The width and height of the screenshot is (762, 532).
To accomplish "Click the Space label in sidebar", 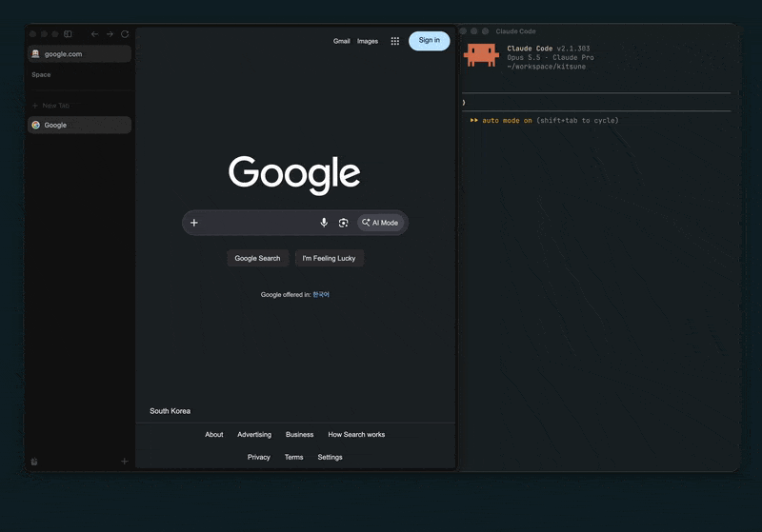I will [x=41, y=75].
